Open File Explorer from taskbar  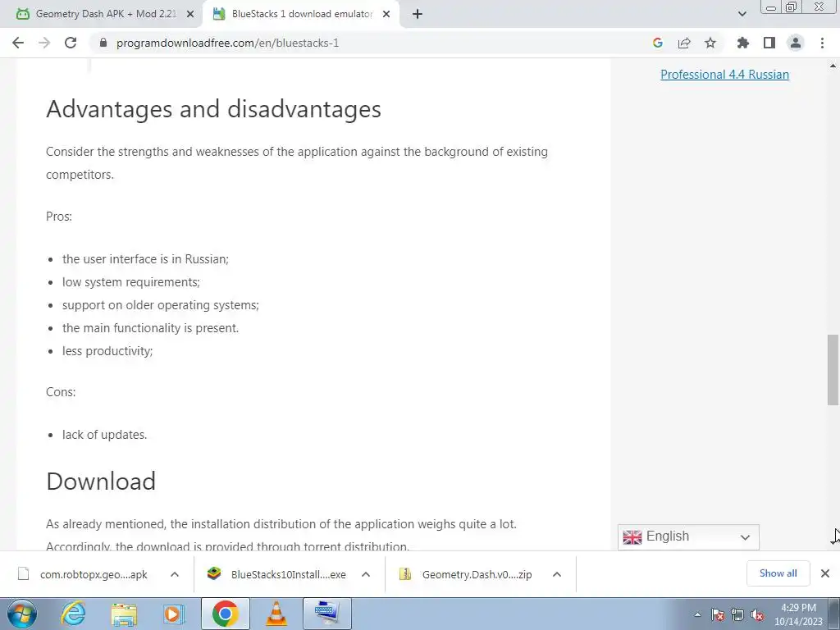(x=124, y=614)
